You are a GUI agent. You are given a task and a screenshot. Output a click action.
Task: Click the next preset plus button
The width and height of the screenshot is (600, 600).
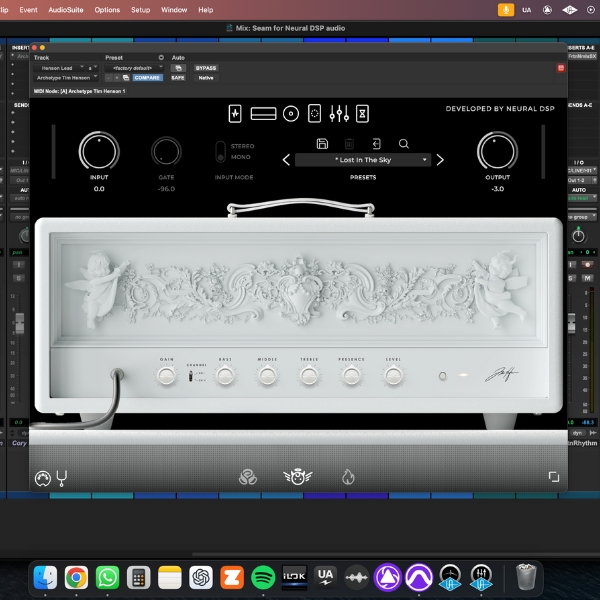117,78
